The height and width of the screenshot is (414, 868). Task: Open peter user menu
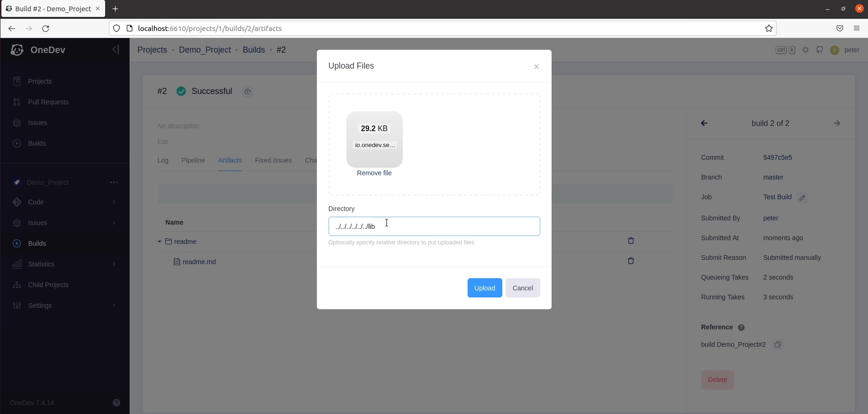coord(845,50)
